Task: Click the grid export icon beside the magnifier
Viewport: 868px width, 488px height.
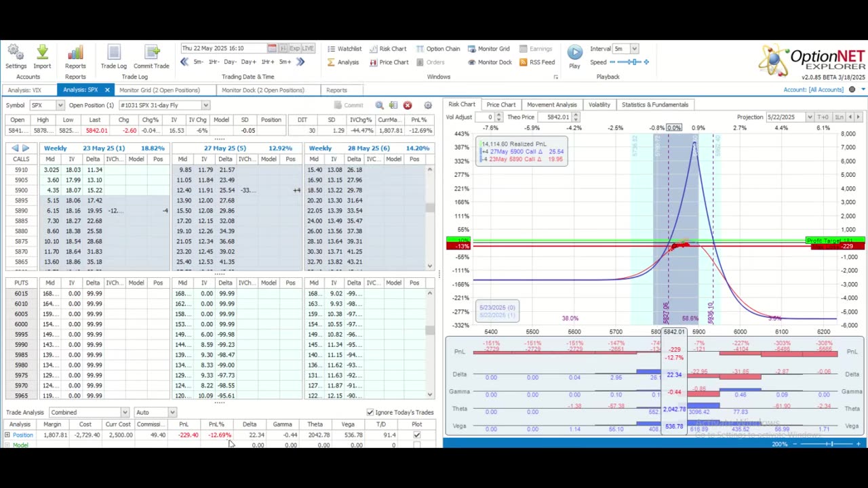Action: (393, 105)
